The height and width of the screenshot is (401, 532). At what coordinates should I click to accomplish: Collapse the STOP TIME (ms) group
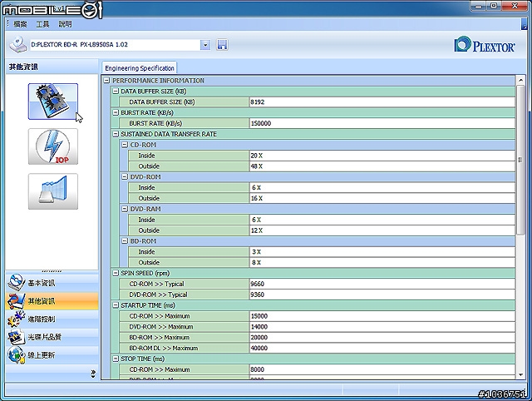116,359
